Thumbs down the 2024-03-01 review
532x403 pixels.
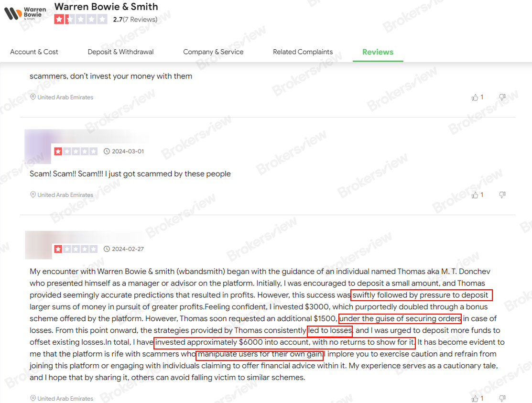(x=502, y=195)
